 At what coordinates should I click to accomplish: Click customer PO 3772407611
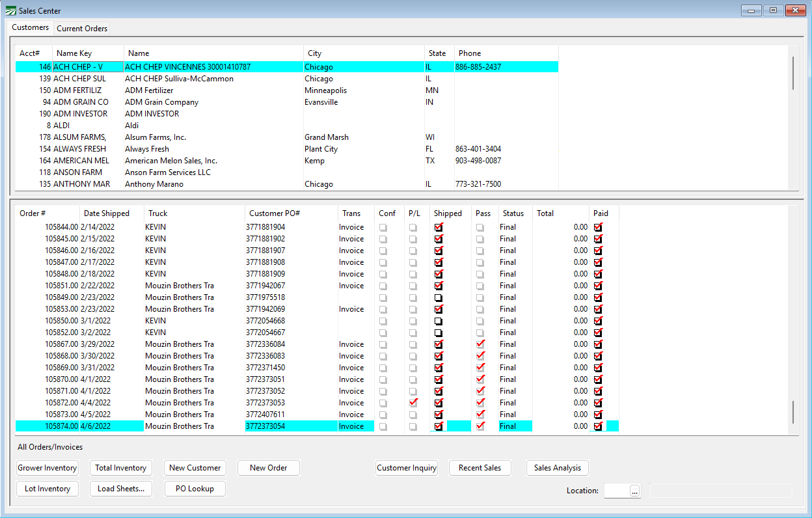pos(265,415)
